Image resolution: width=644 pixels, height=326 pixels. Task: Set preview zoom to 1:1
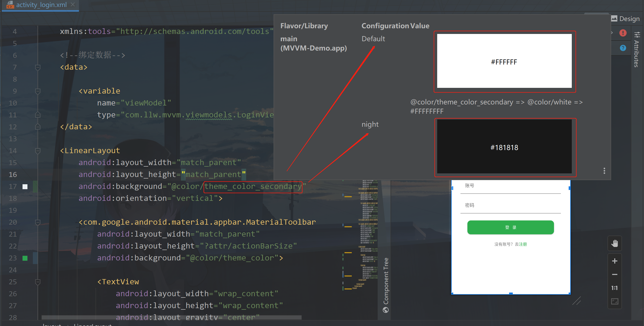click(615, 288)
